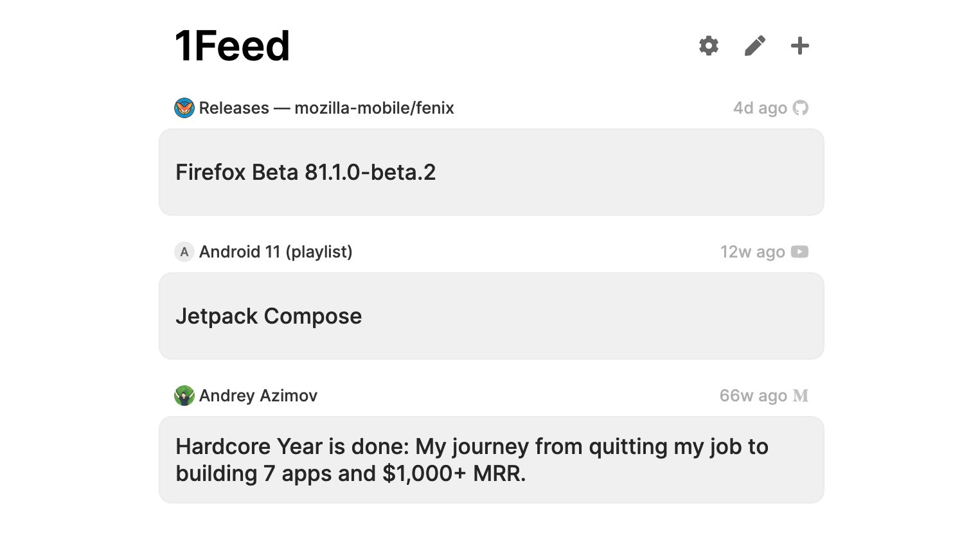Open the Firefox Beta 81.1.0-beta.2 card
Screen dimensions: 980x551
tap(492, 172)
